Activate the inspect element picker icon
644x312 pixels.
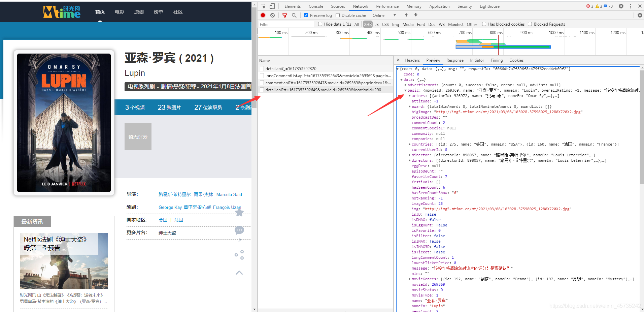coord(263,6)
